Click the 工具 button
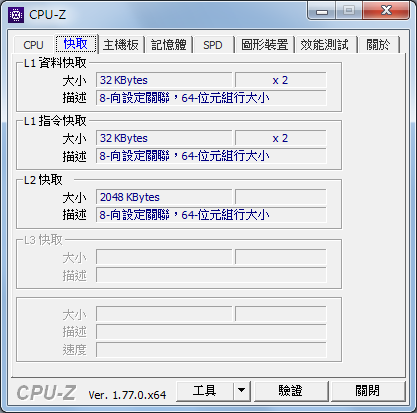The width and height of the screenshot is (417, 413). click(x=205, y=391)
